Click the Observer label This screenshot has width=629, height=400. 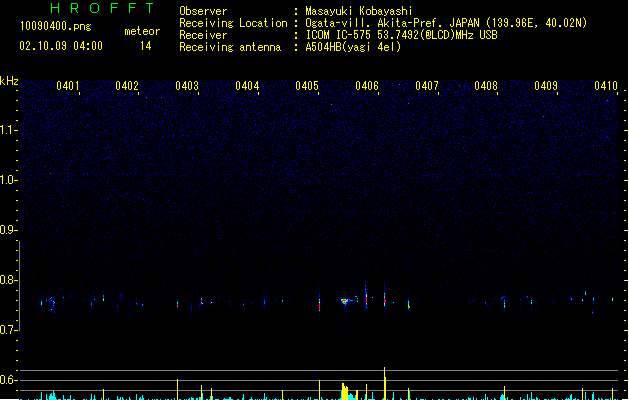[203, 11]
